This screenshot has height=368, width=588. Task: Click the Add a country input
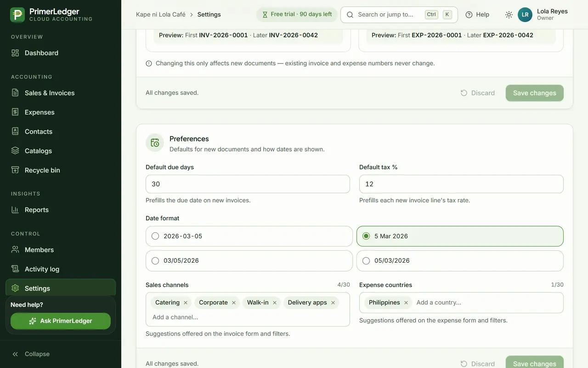(x=486, y=303)
